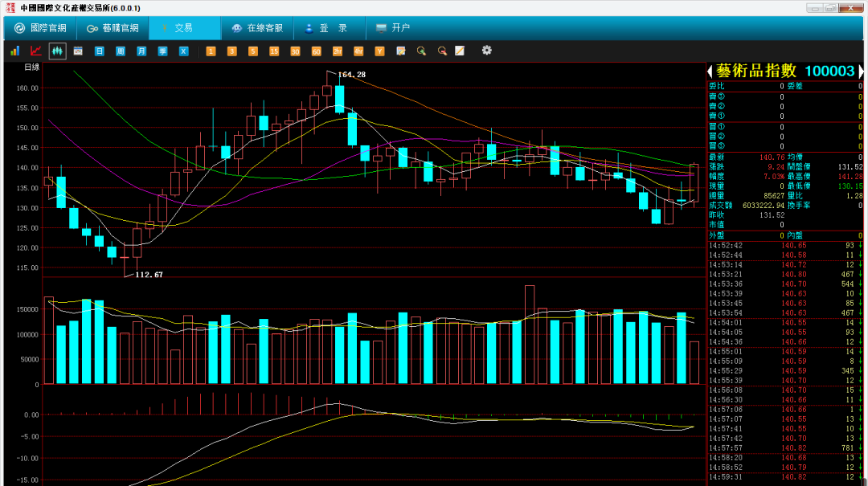Select 2hr interval icon

tap(337, 51)
